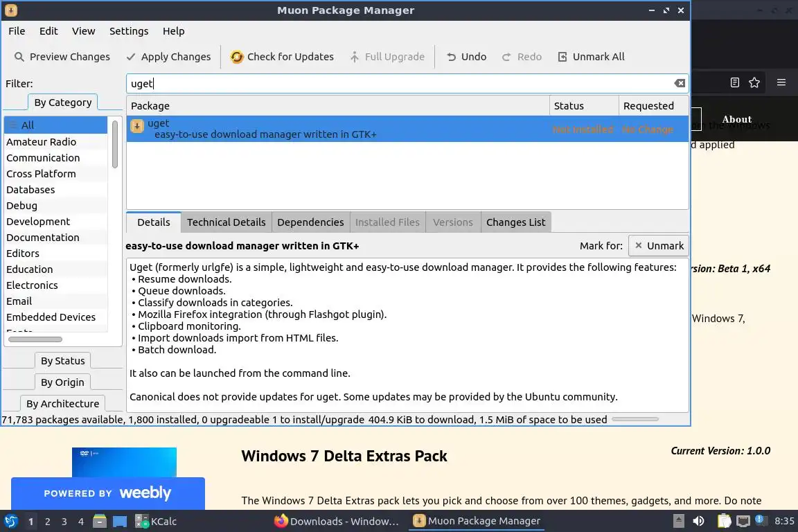Image resolution: width=798 pixels, height=532 pixels.
Task: Open the Lubuntu start menu icon
Action: 11,521
